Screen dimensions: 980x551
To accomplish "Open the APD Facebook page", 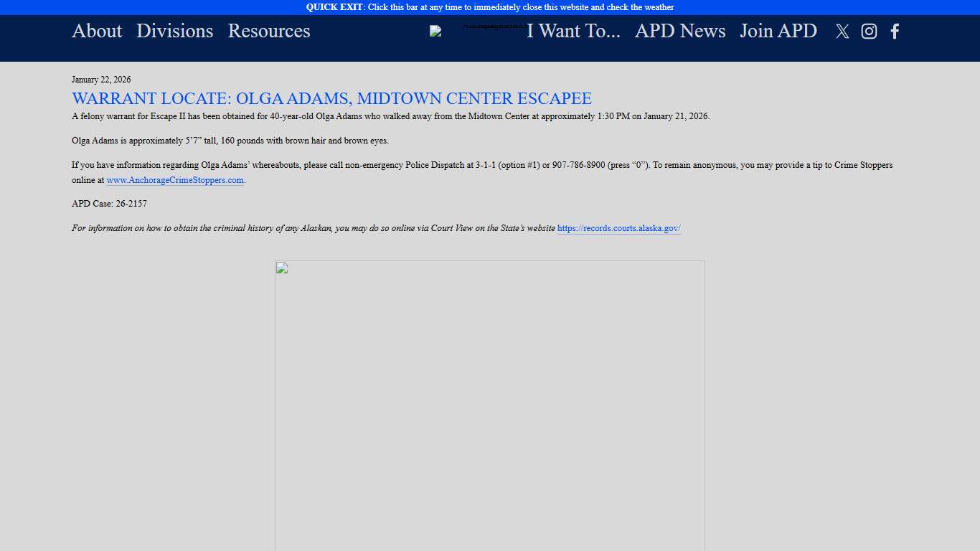I will [895, 32].
